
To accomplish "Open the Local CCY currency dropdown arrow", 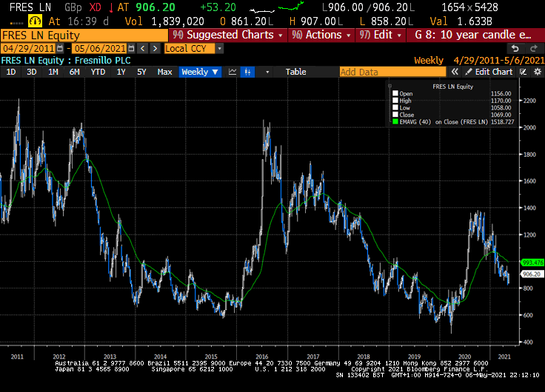I will click(219, 49).
